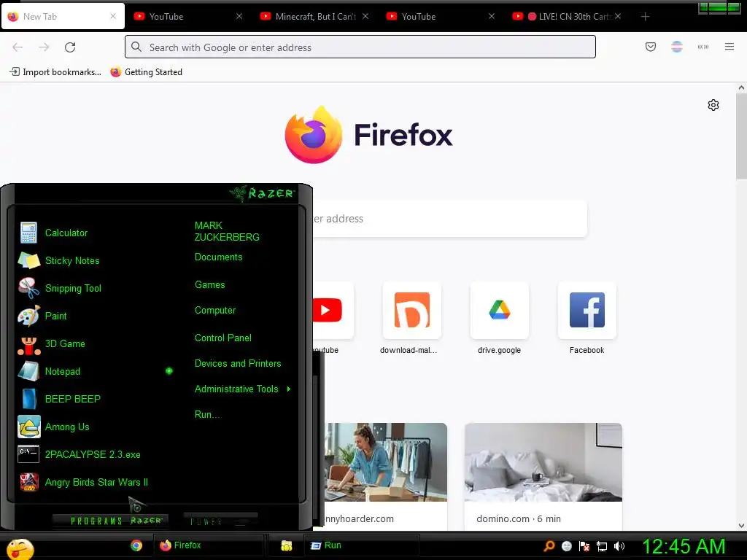
Task: Expand the Notepad jump list indicator
Action: click(x=169, y=371)
